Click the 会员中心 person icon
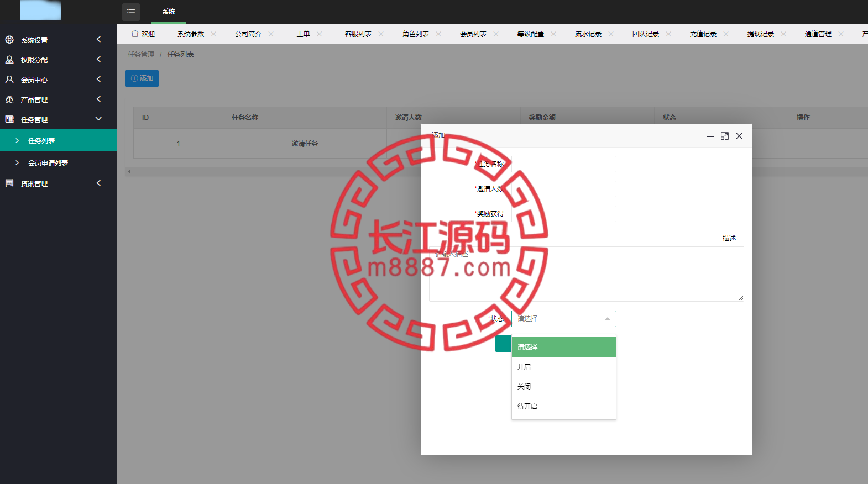868x484 pixels. [9, 80]
